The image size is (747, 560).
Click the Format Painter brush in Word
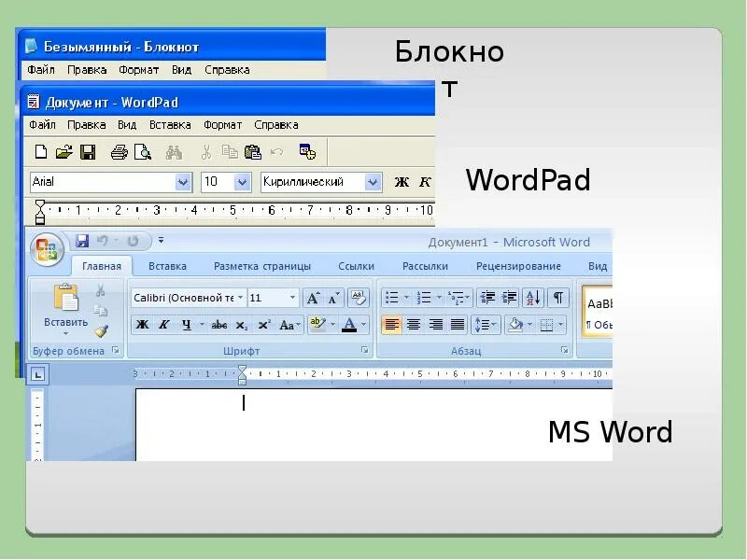tap(101, 330)
